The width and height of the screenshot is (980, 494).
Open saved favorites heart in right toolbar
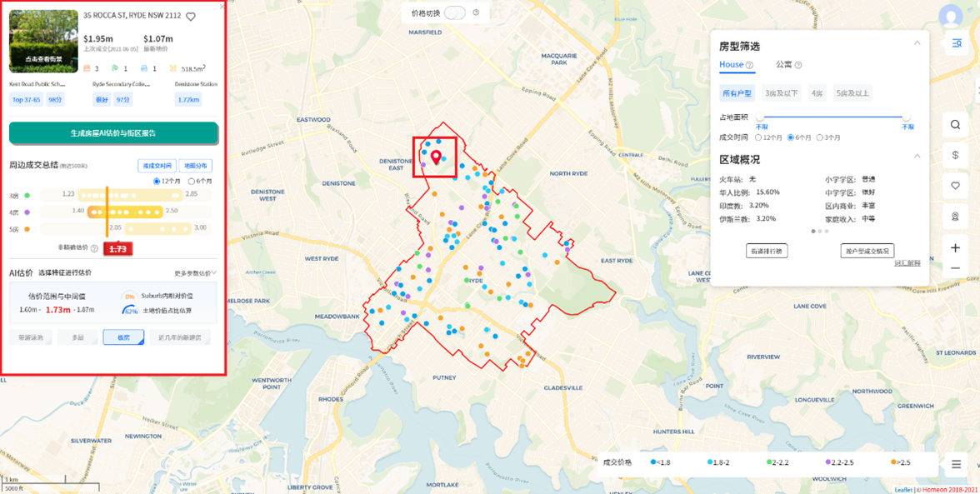pyautogui.click(x=955, y=186)
